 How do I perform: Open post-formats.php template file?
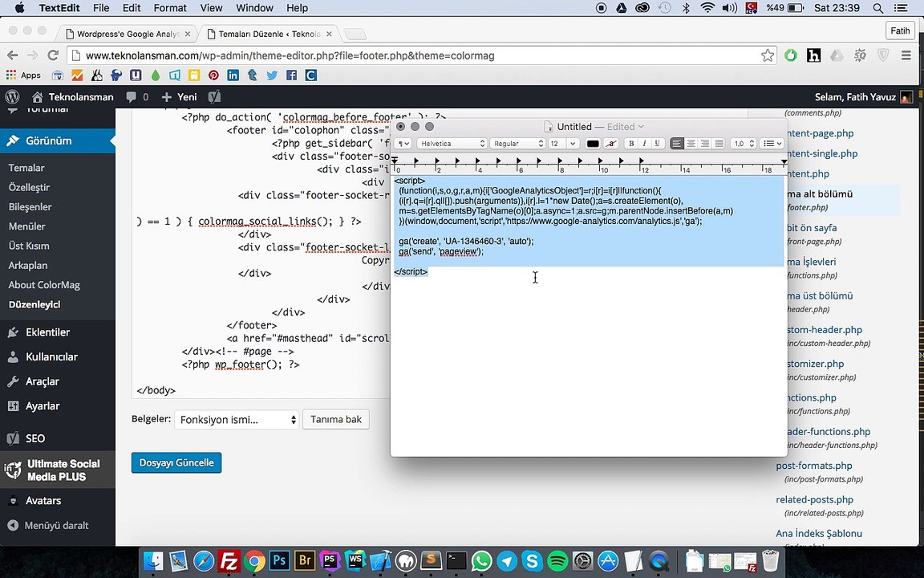click(814, 466)
